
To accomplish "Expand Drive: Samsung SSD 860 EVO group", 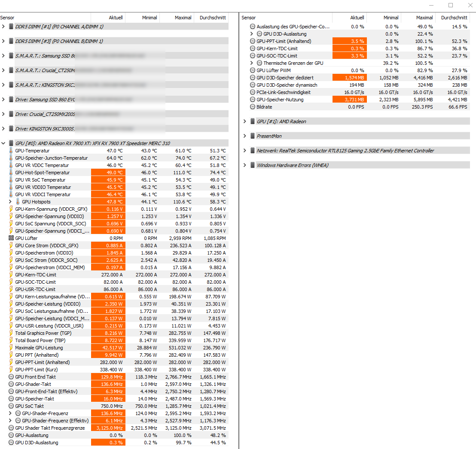I will 3,99.
